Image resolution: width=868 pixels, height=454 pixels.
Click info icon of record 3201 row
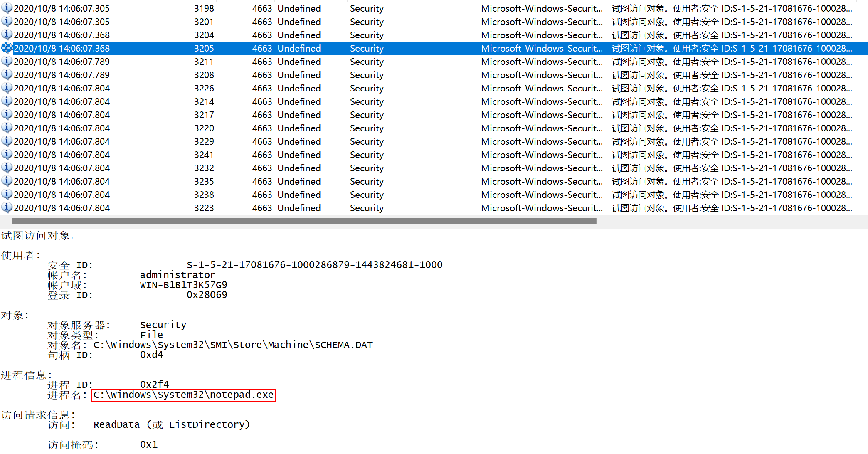point(6,22)
